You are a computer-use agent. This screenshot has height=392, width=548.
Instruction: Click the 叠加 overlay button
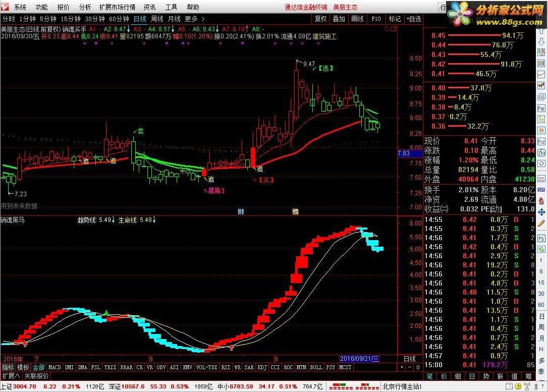[x=339, y=19]
